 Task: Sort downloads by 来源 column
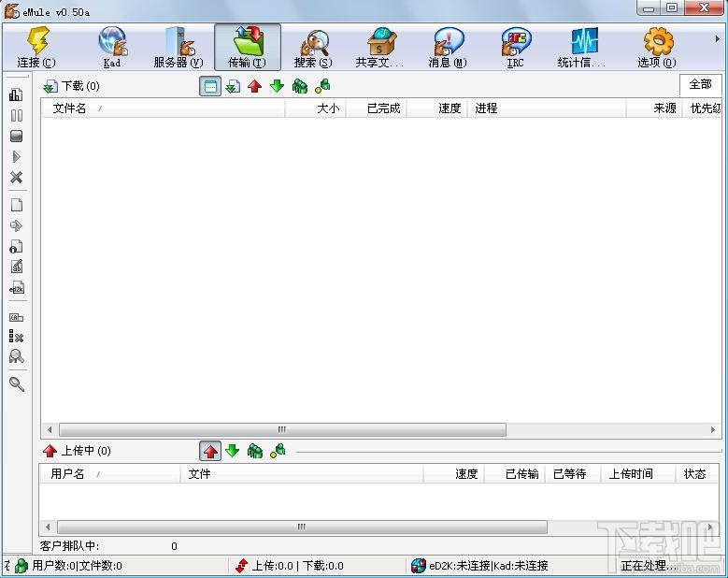click(654, 108)
